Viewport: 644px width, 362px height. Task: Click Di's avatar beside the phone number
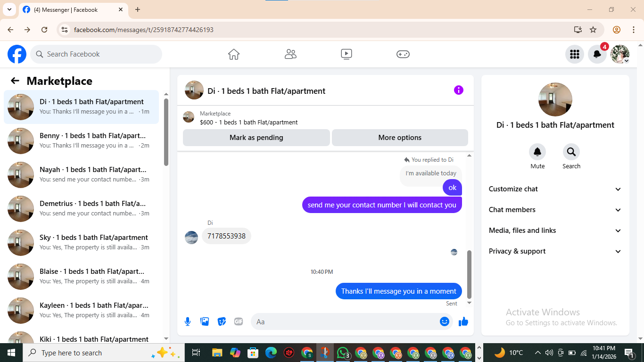point(191,238)
